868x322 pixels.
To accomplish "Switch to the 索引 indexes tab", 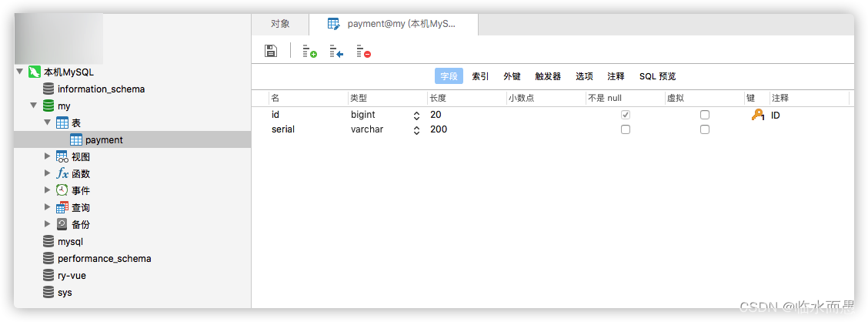I will 480,76.
